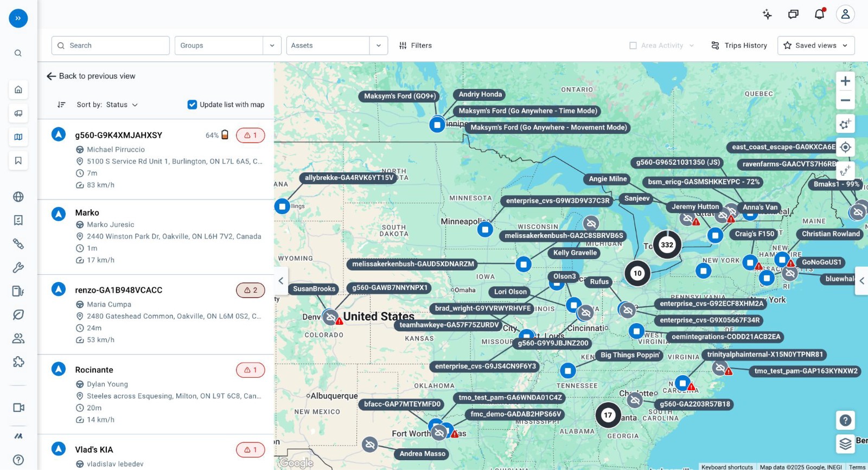868x470 pixels.
Task: Open the people sidebar icon
Action: 18,338
